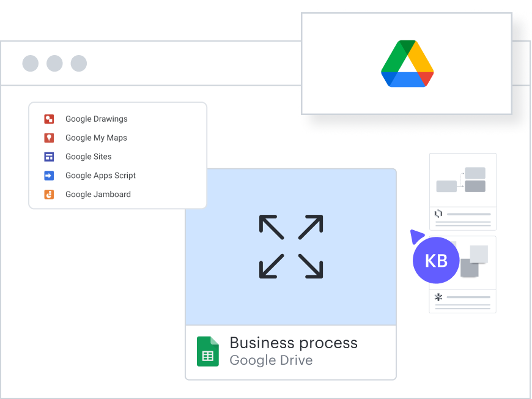532x399 pixels.
Task: Click the green Google Sheets file icon
Action: [x=208, y=351]
